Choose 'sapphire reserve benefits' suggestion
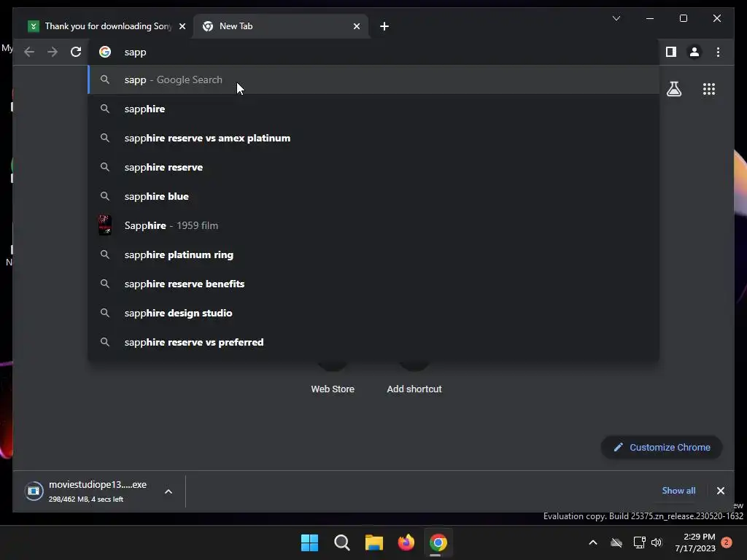Image resolution: width=747 pixels, height=560 pixels. tap(373, 284)
